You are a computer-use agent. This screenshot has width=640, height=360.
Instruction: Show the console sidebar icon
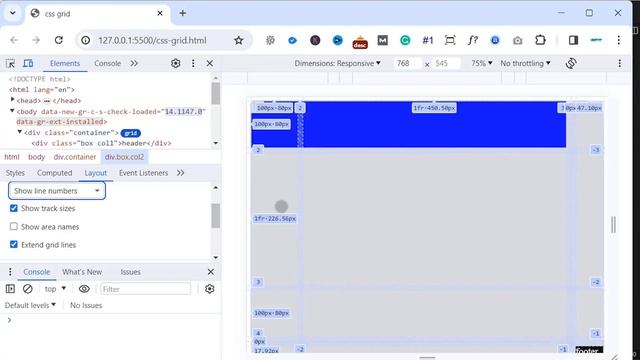click(10, 289)
